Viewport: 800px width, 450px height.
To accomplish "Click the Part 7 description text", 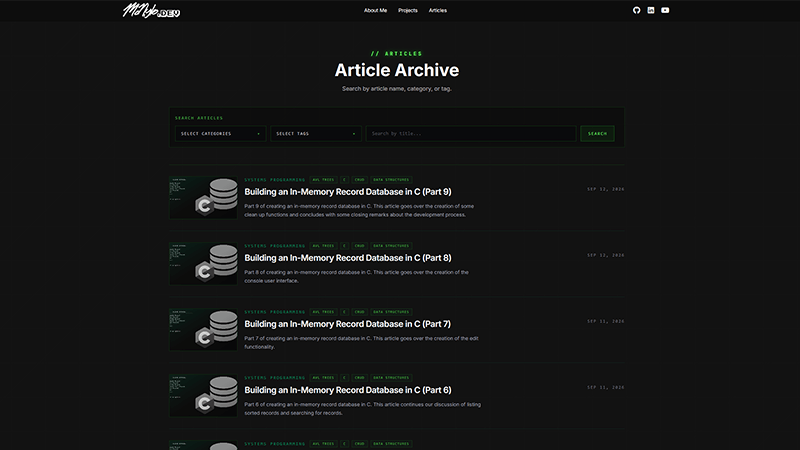I will tap(361, 342).
